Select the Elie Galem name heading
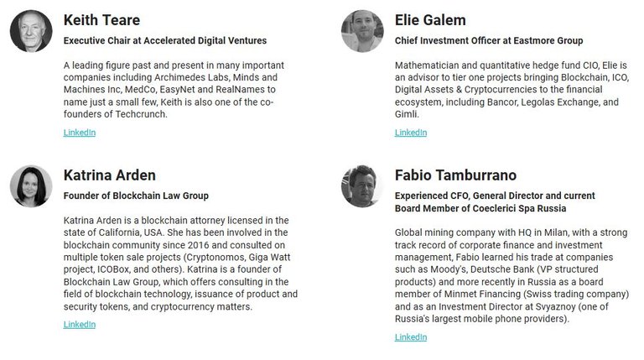Viewport: 644px width, 360px height. pyautogui.click(x=430, y=20)
